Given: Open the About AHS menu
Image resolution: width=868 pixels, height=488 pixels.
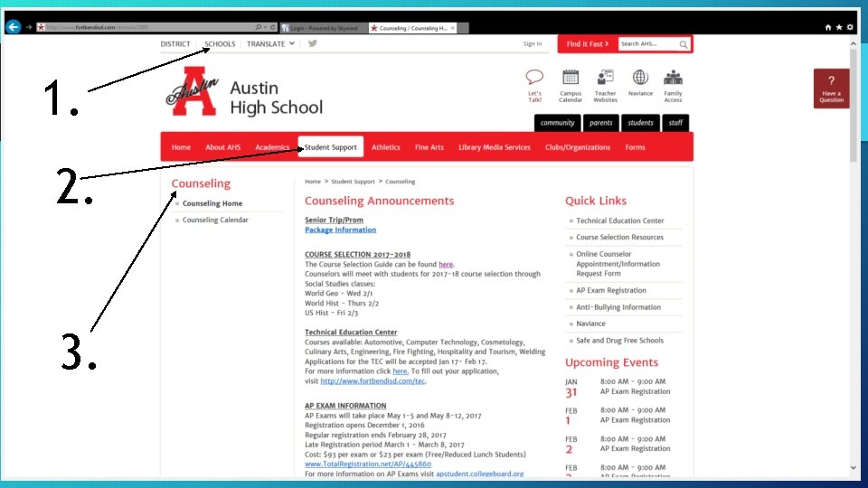Looking at the screenshot, I should point(223,147).
